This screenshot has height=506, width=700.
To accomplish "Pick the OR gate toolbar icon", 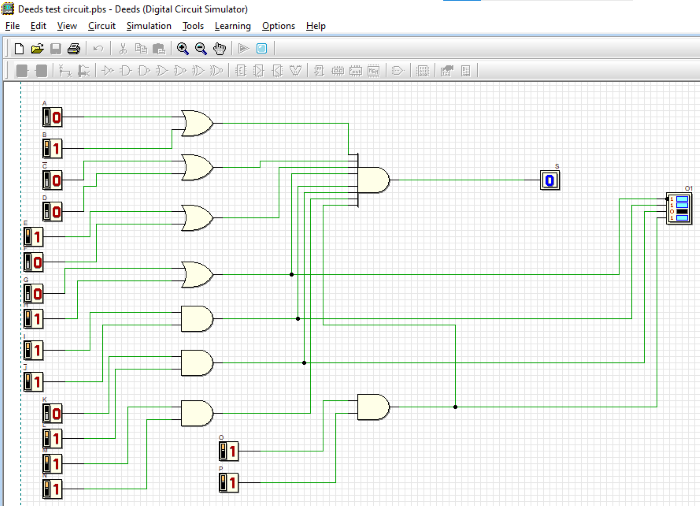I will pos(162,71).
